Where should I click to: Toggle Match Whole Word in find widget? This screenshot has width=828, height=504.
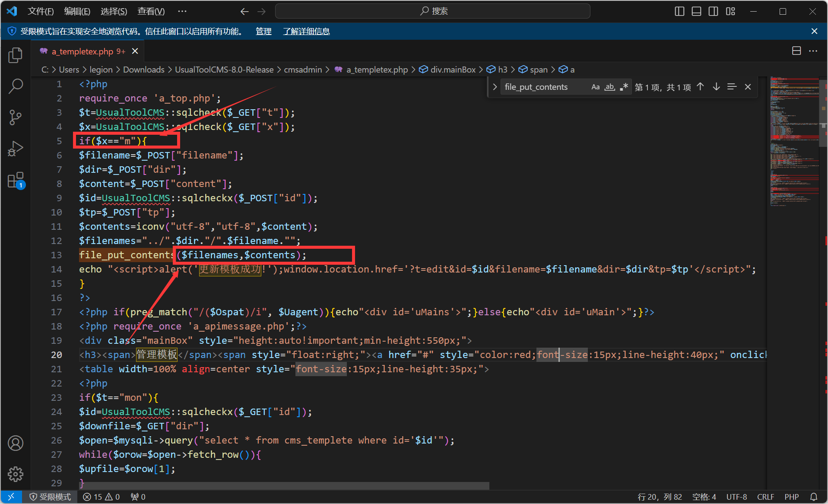coord(609,87)
